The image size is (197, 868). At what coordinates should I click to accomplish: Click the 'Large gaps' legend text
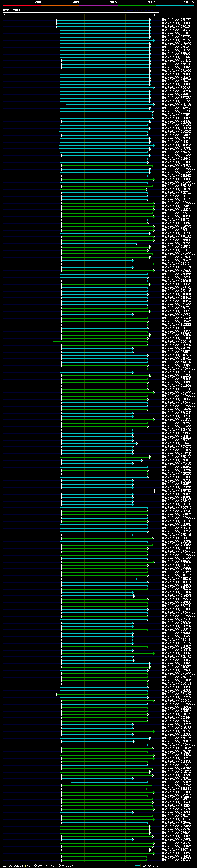(14, 865)
